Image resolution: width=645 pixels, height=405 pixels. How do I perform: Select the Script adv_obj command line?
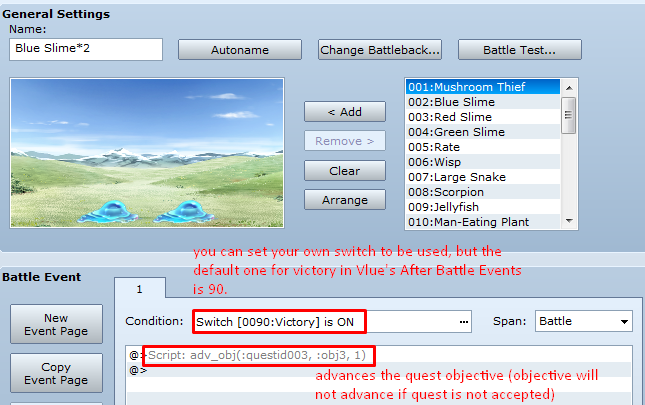coord(379,355)
